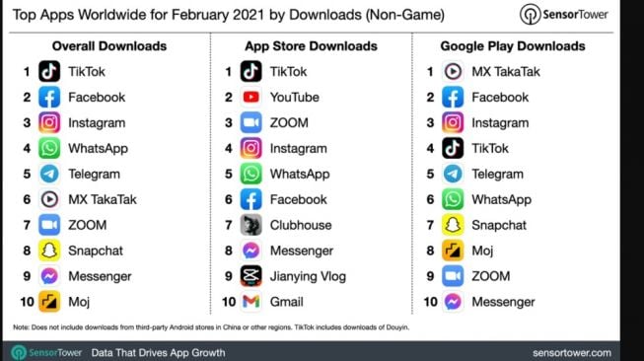
Task: Click the Jianying Vlog icon
Action: coord(250,276)
